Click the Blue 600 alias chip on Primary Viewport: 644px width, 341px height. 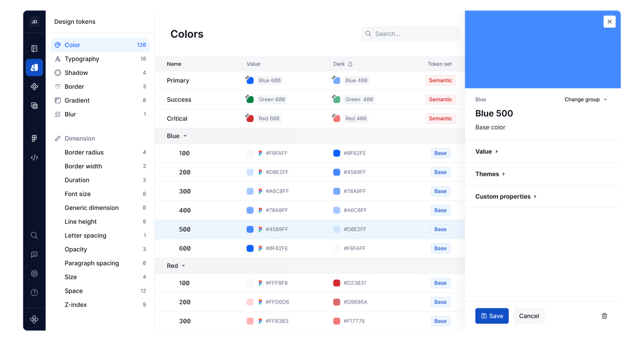pos(270,80)
